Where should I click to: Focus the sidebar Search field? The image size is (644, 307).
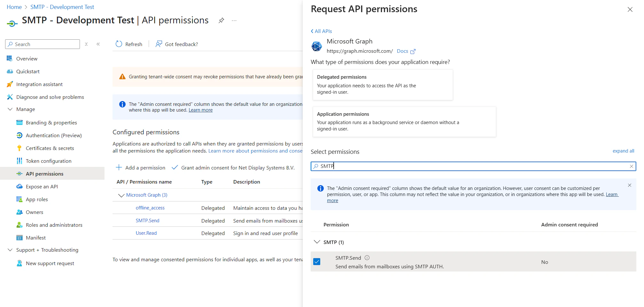pyautogui.click(x=43, y=44)
